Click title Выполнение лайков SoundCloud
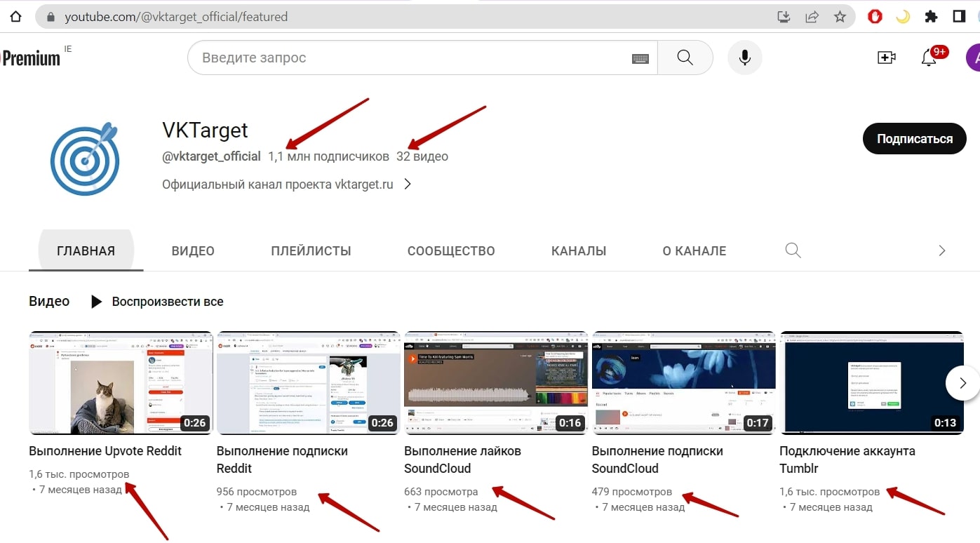 click(462, 460)
